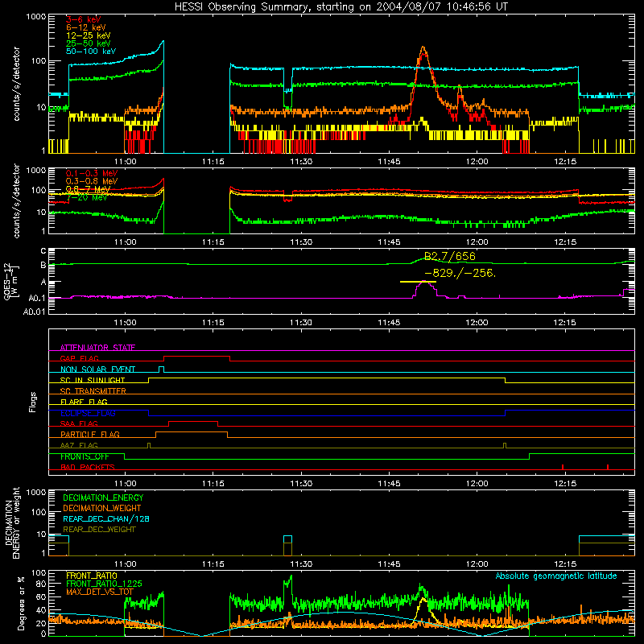The width and height of the screenshot is (644, 644).
Task: Click the A0.1 level label on the GOES axis
Action: point(37,299)
